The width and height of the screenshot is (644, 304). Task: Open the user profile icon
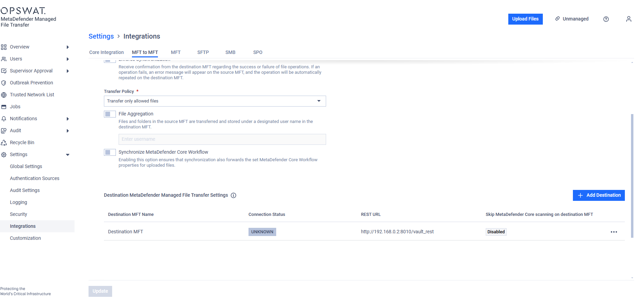629,19
